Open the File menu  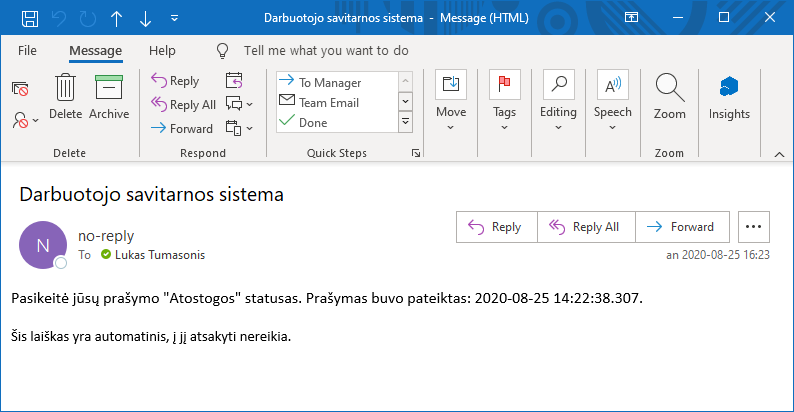(28, 50)
